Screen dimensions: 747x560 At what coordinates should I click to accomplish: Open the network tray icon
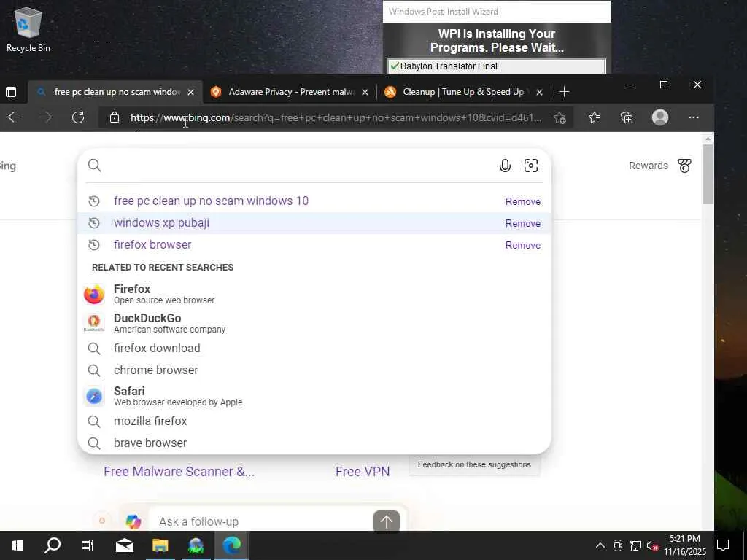[x=635, y=545]
